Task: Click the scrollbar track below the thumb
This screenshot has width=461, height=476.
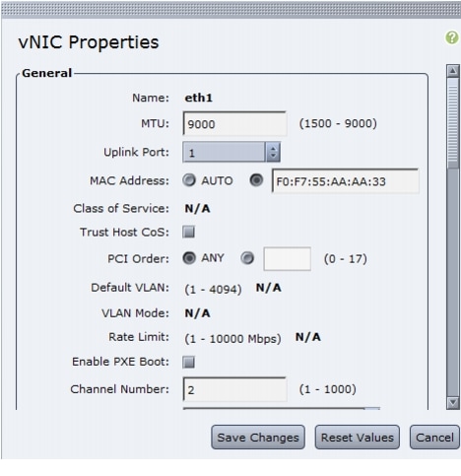Action: [453, 283]
